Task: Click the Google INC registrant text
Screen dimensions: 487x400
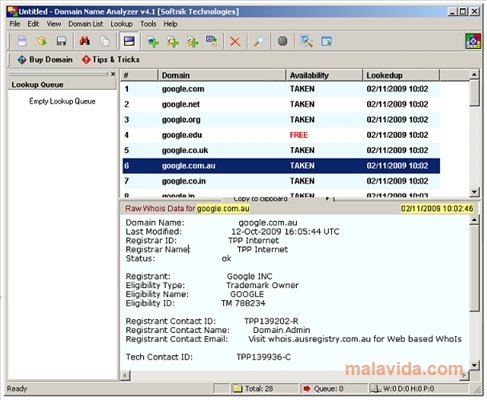Action: click(x=250, y=276)
